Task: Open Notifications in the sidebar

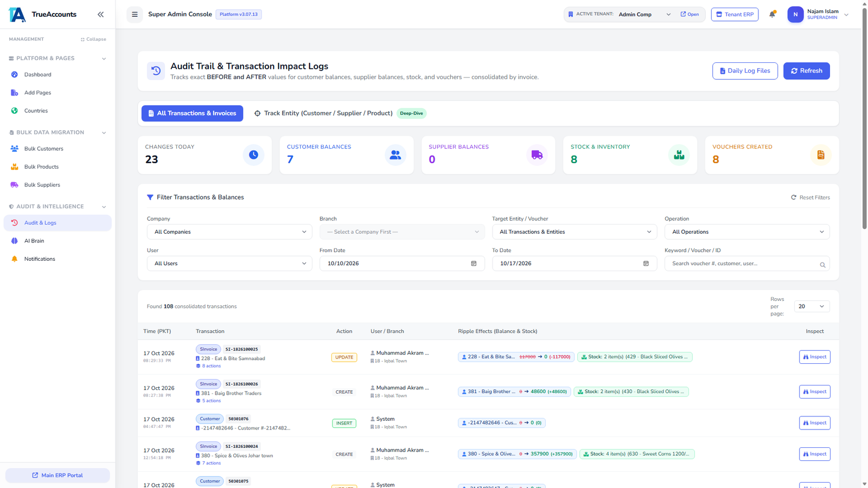Action: (58, 259)
